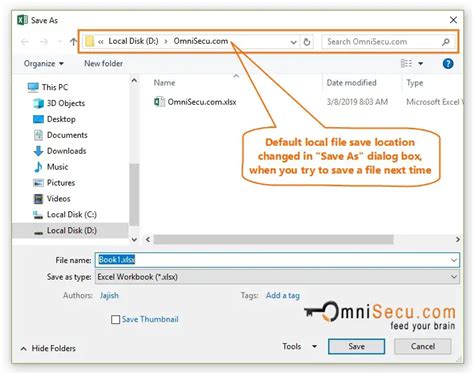
Task: Click Local Disk (D:) in address bar
Action: [x=133, y=41]
